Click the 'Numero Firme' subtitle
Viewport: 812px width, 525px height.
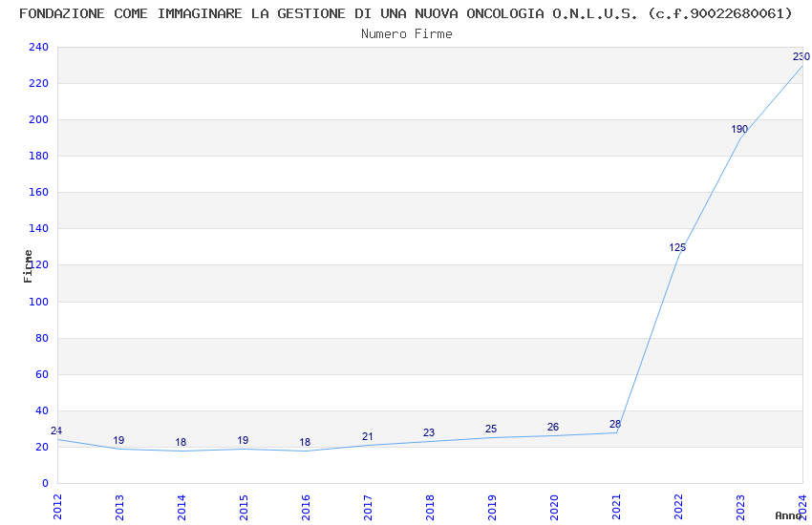[x=407, y=34]
